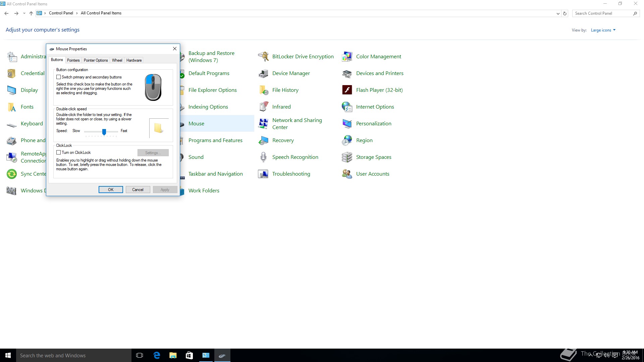The height and width of the screenshot is (362, 644).
Task: Open the Keyboard icon
Action: [x=12, y=125]
